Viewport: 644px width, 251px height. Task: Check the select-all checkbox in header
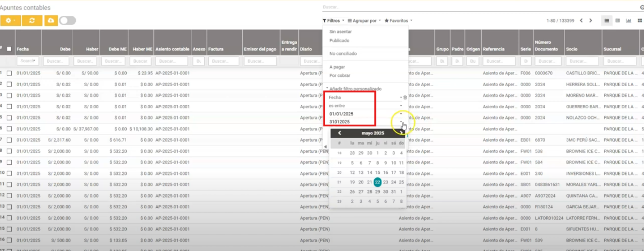(x=9, y=49)
